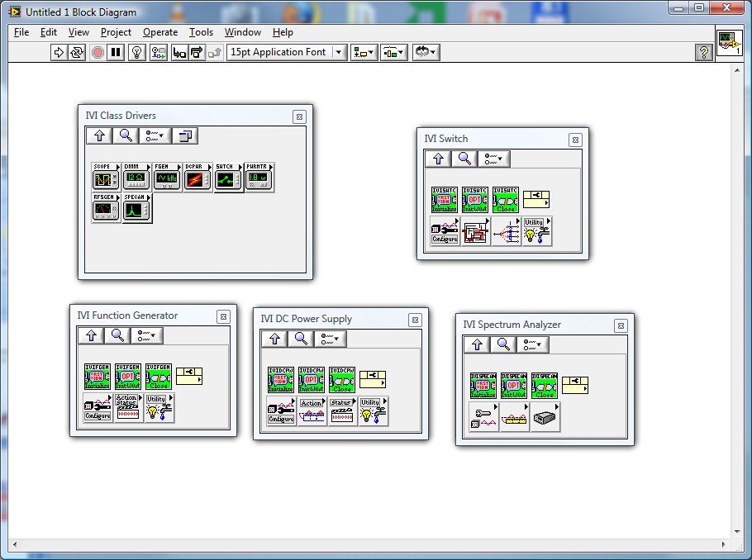
Task: Select IviSwtch Initialize VI in IVI Switch
Action: tap(444, 199)
